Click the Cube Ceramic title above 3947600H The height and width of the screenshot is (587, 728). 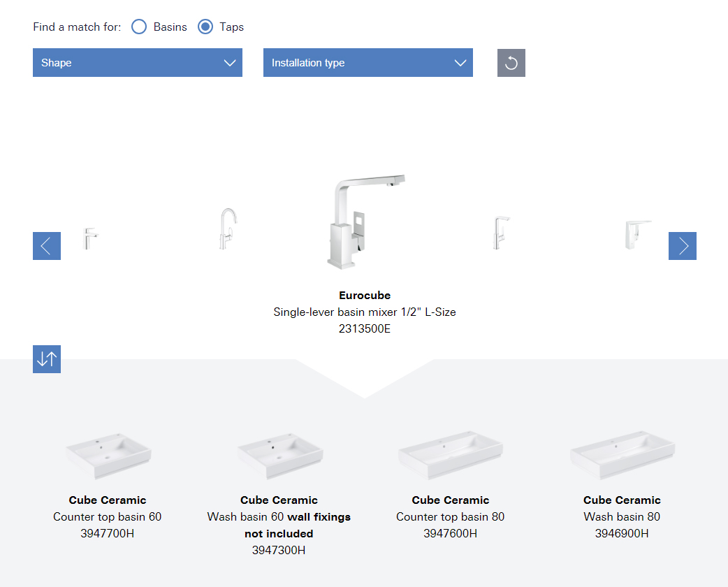pyautogui.click(x=451, y=500)
